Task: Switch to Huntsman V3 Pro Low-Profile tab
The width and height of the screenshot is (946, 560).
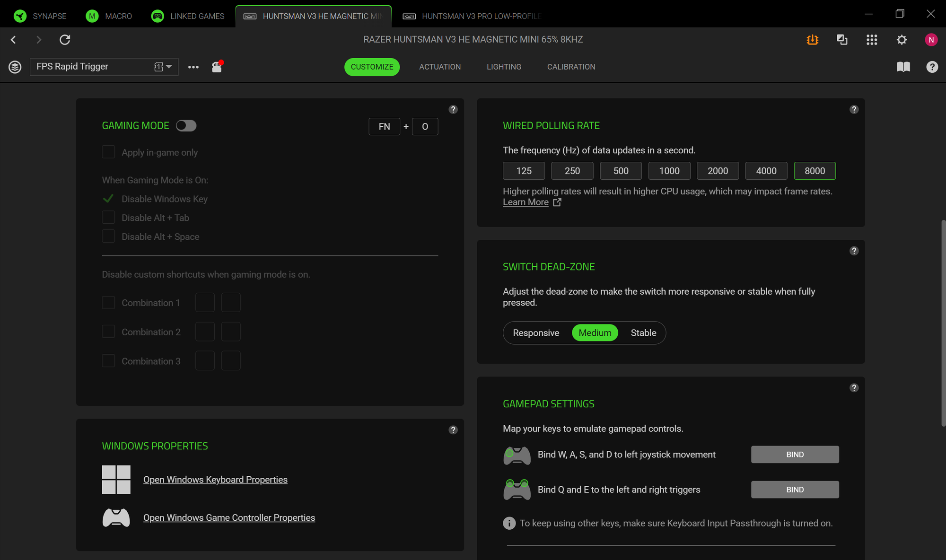Action: coord(471,16)
